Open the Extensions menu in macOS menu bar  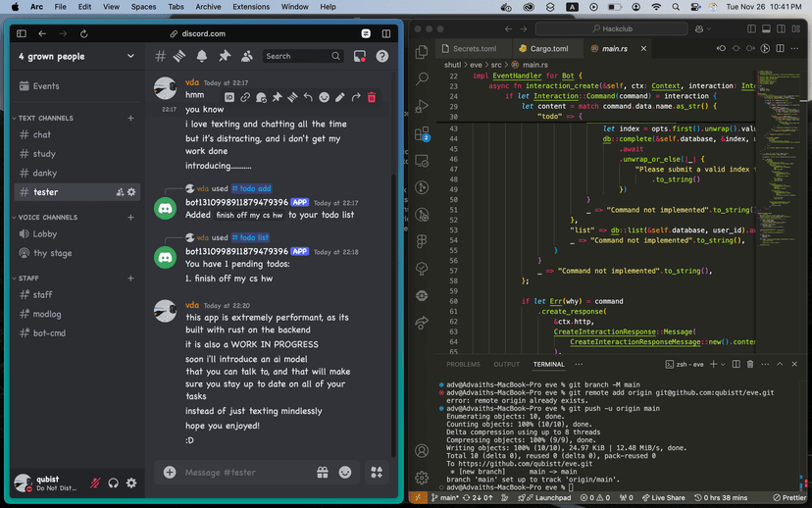point(251,7)
